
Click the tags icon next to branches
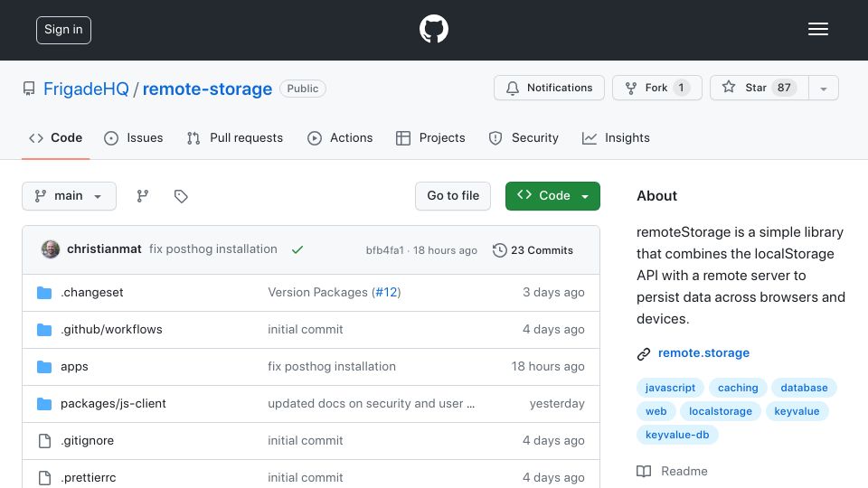(181, 196)
